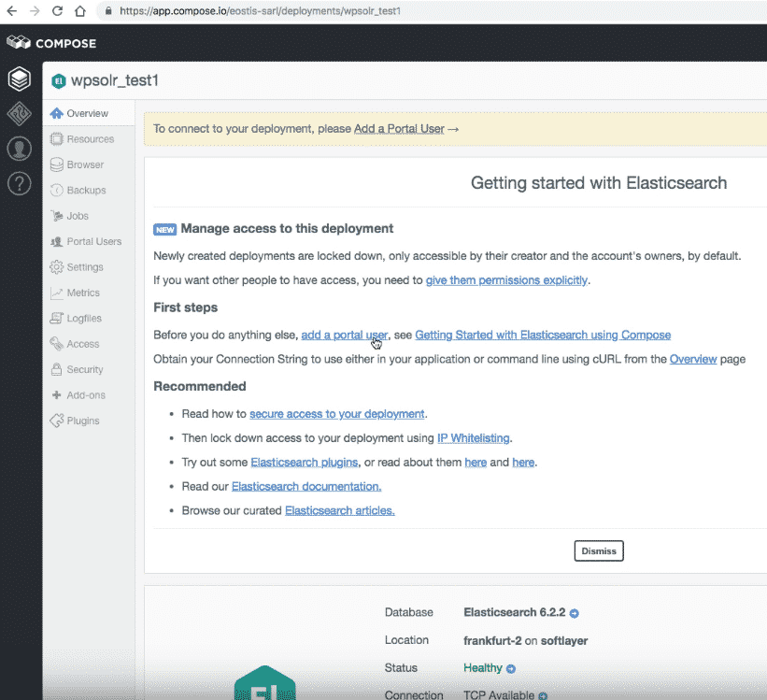The height and width of the screenshot is (700, 767).
Task: Click the Jobs icon in sidebar
Action: point(57,216)
